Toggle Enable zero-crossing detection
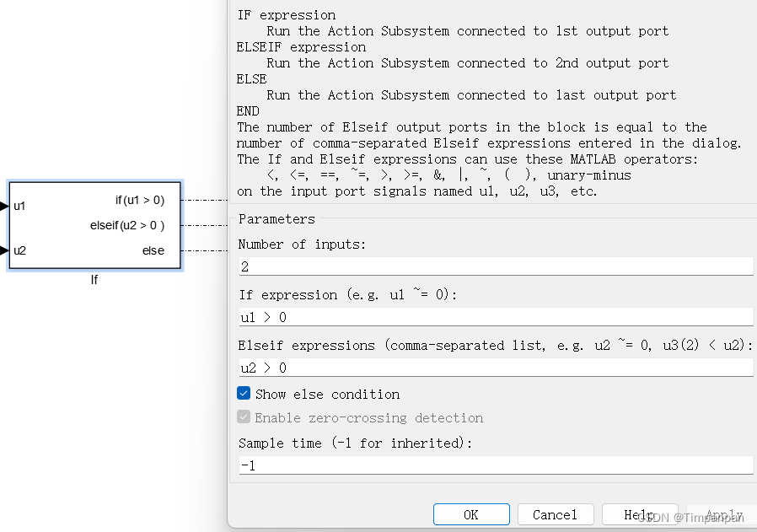Screen dimensions: 757x532 click(x=244, y=417)
